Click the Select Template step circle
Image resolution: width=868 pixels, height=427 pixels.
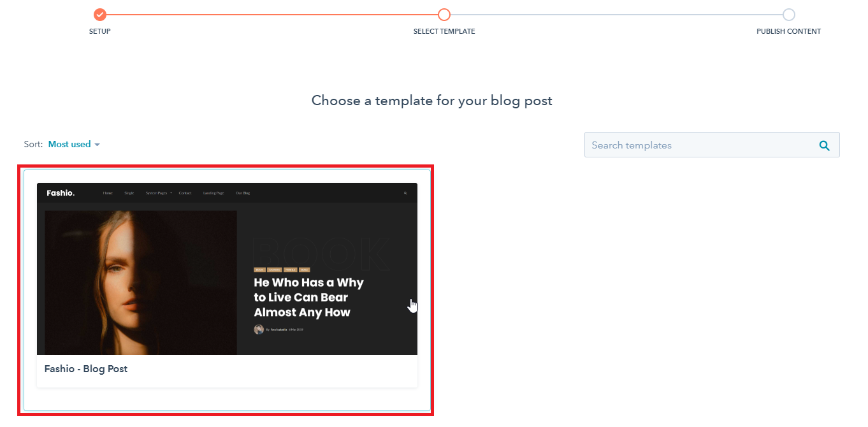click(x=444, y=15)
